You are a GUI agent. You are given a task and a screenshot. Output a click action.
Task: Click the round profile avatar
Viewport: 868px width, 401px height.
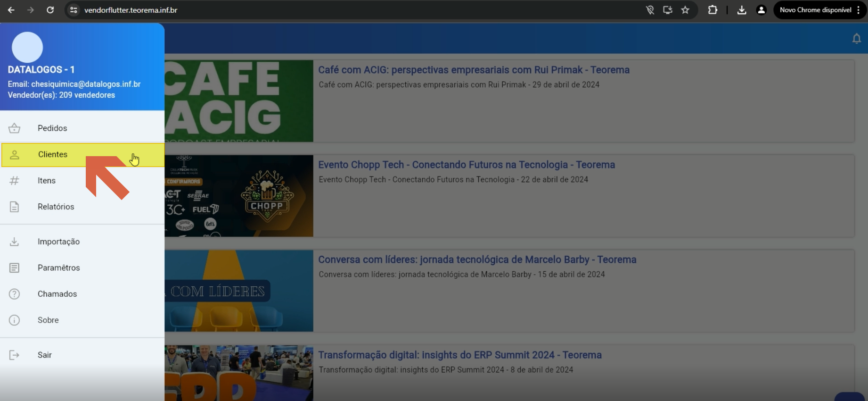[27, 47]
